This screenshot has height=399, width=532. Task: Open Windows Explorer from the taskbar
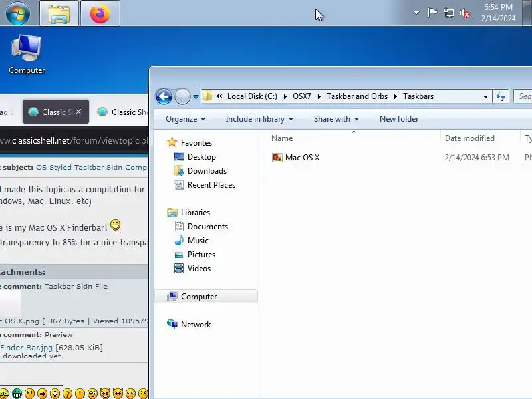pyautogui.click(x=59, y=13)
